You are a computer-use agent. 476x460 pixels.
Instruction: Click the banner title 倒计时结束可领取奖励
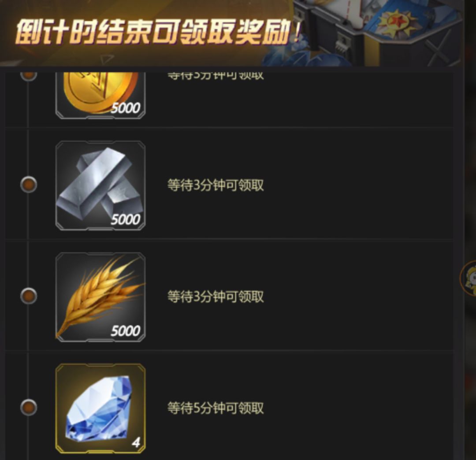tap(158, 32)
